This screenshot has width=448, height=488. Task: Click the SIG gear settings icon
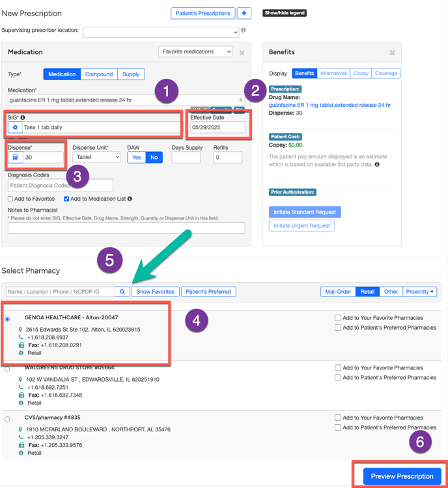coord(16,128)
